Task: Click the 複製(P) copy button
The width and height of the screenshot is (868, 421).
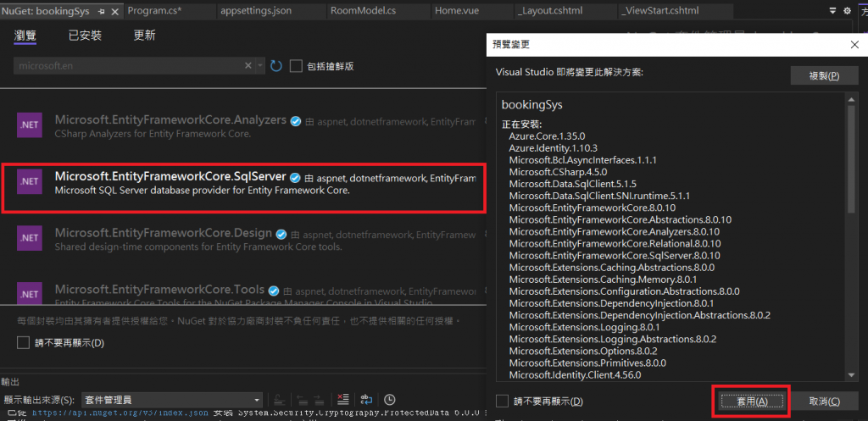Action: 824,75
